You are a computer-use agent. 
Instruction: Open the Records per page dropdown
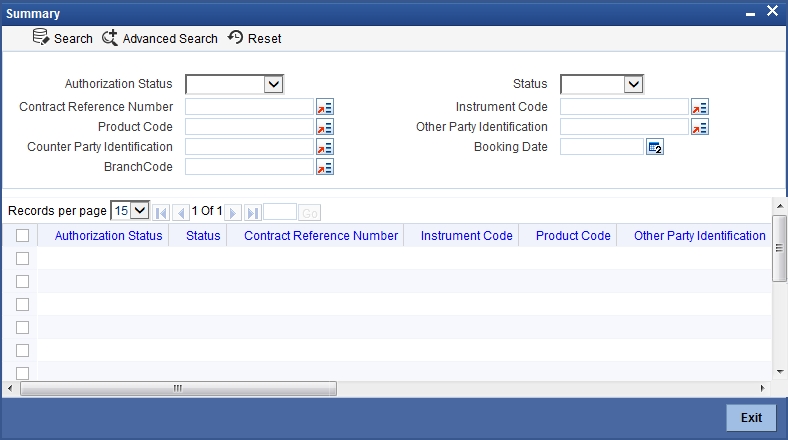(x=130, y=210)
